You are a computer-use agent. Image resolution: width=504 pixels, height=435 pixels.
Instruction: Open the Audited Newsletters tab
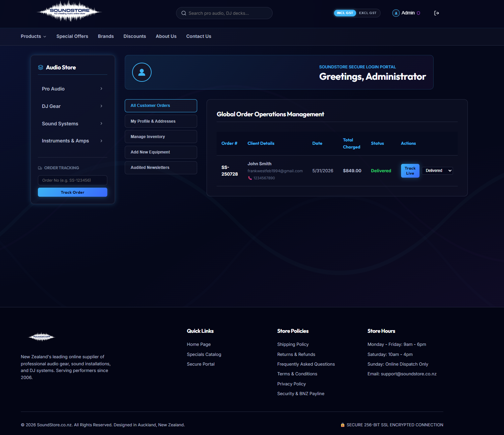coord(161,168)
